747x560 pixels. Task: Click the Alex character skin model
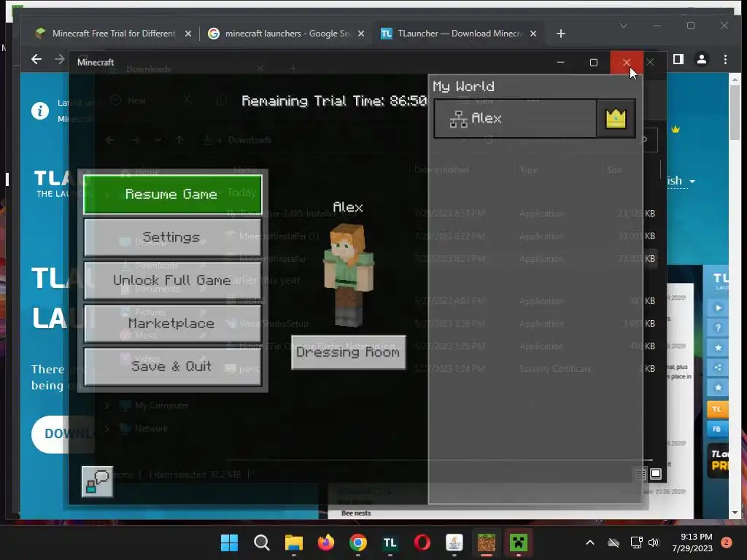click(349, 275)
